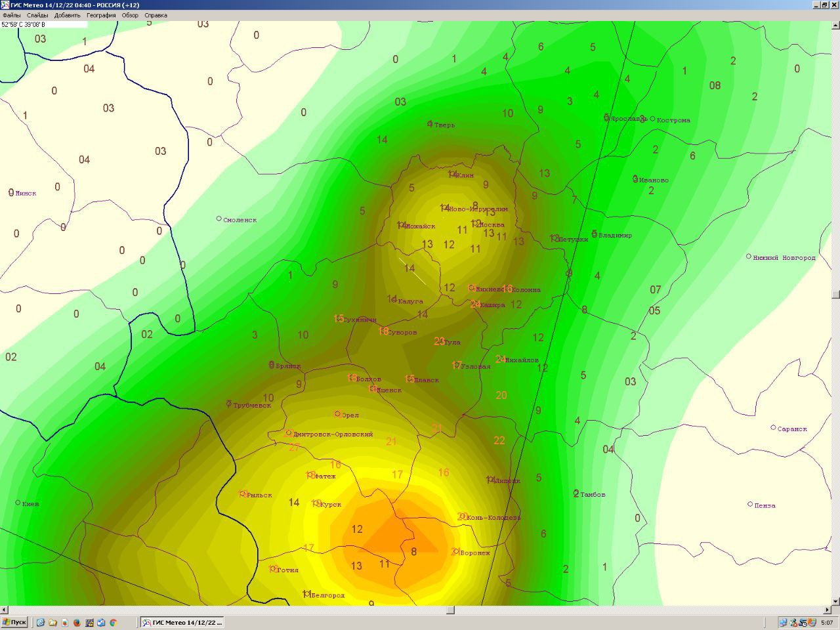The image size is (840, 630).
Task: Click the vertical scrollbar thumb
Action: coord(835,294)
